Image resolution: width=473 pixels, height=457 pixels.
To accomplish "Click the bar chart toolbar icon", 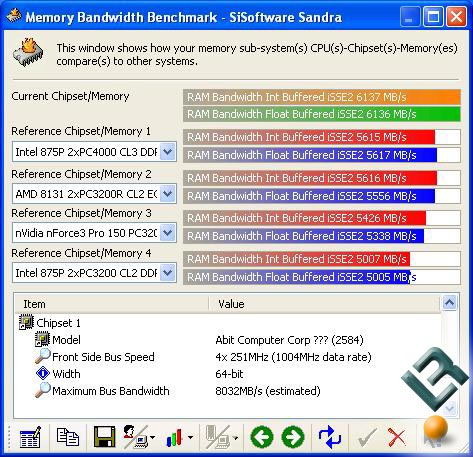I will click(x=174, y=437).
